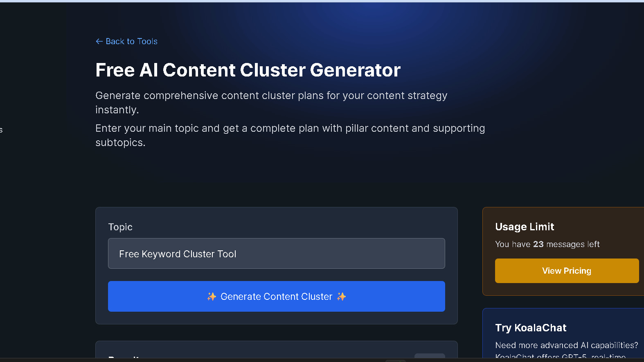
Task: Click inside the Topic input field
Action: (276, 253)
